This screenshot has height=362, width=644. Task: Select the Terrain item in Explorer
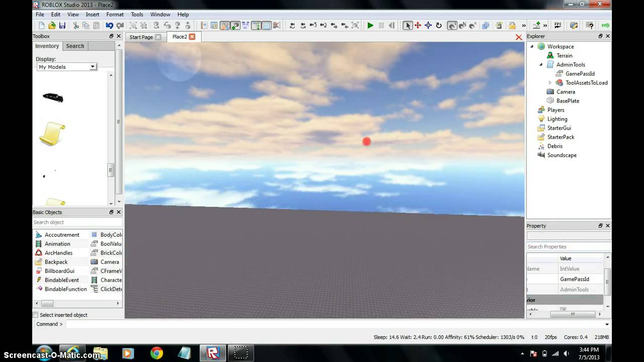tap(564, 55)
